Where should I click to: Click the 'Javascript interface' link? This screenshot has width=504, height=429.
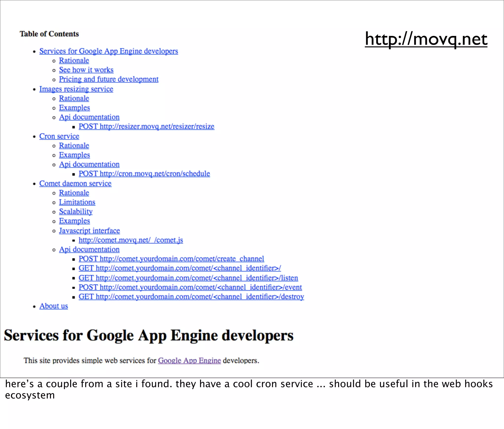tap(89, 231)
